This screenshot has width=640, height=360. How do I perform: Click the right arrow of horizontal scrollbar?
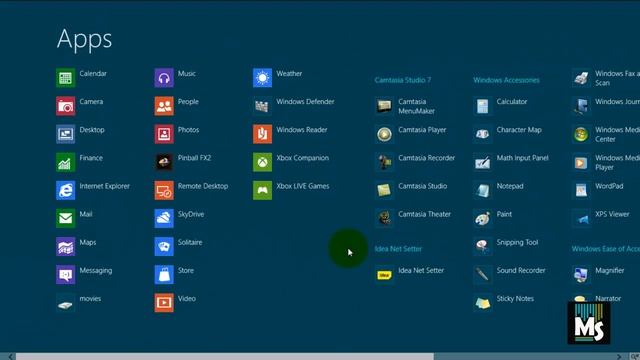click(620, 357)
